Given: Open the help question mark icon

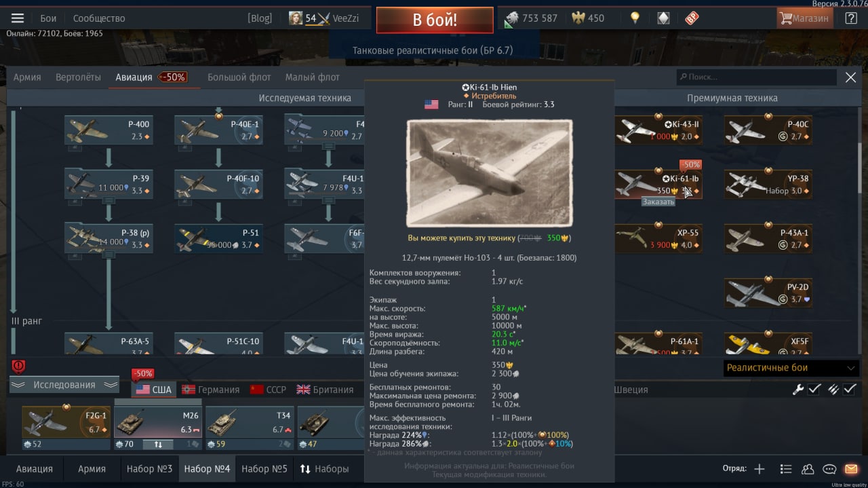Looking at the screenshot, I should 851,18.
